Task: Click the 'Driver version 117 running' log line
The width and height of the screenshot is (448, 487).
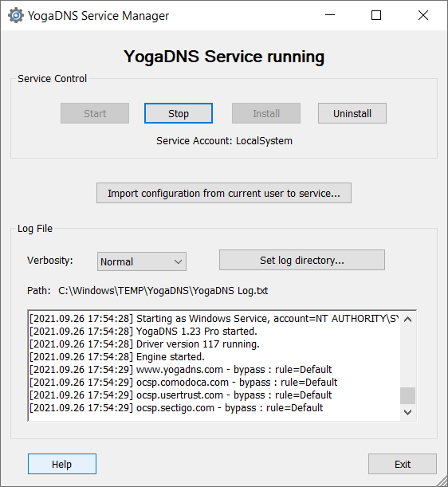Action: click(x=144, y=344)
